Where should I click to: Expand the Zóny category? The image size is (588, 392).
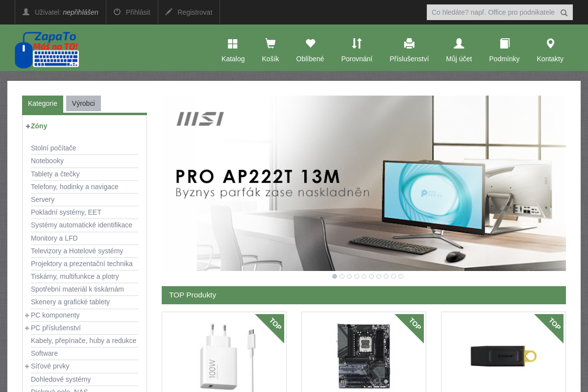(28, 126)
